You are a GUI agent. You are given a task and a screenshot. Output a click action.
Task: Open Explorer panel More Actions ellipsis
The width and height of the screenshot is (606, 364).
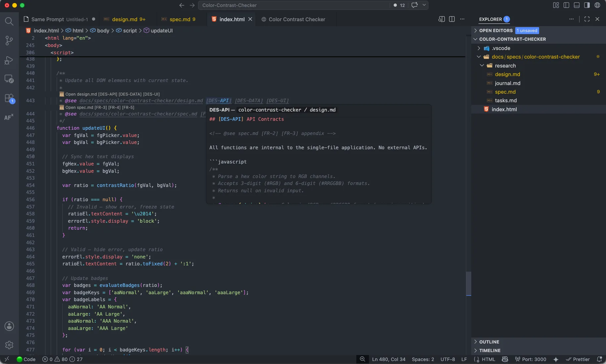[572, 19]
